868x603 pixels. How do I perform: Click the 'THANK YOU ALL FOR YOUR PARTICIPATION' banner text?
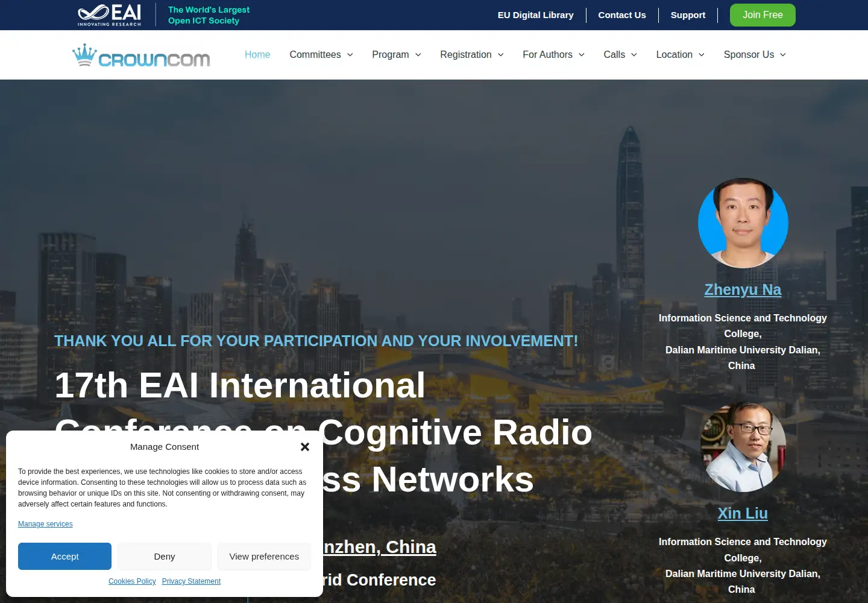(316, 341)
